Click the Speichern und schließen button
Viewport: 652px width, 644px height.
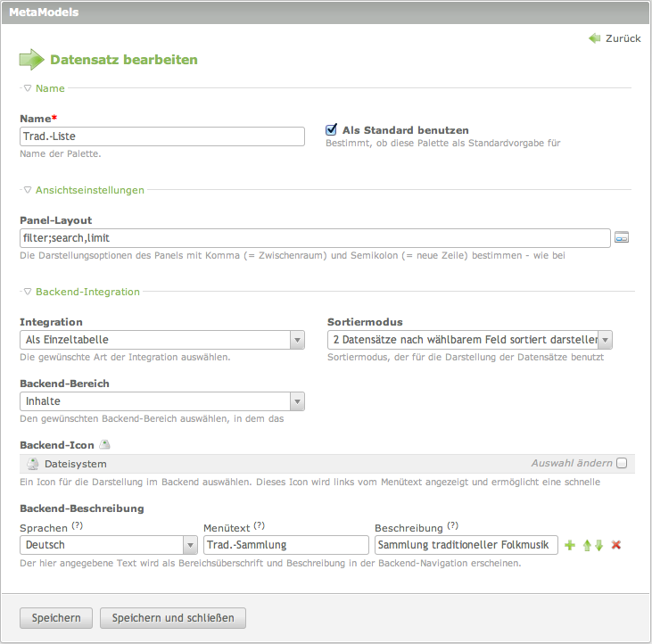(173, 618)
